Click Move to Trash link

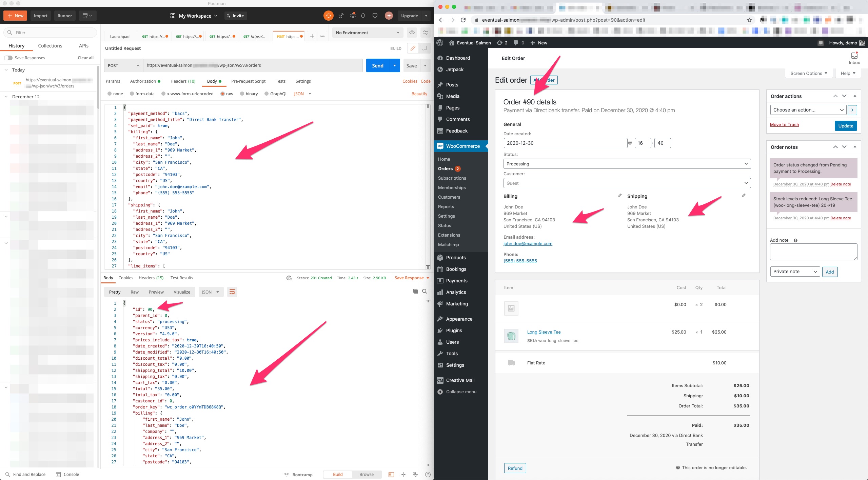pos(784,124)
